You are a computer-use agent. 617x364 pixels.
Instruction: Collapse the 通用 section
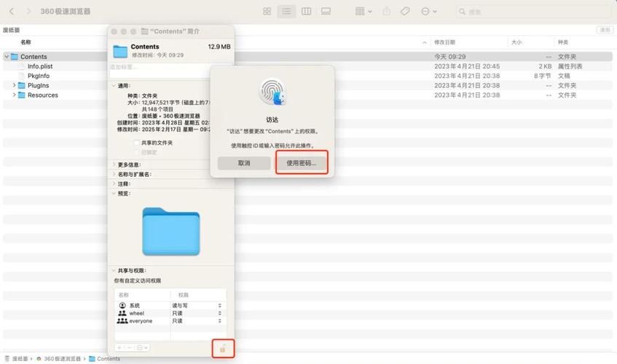click(x=114, y=86)
